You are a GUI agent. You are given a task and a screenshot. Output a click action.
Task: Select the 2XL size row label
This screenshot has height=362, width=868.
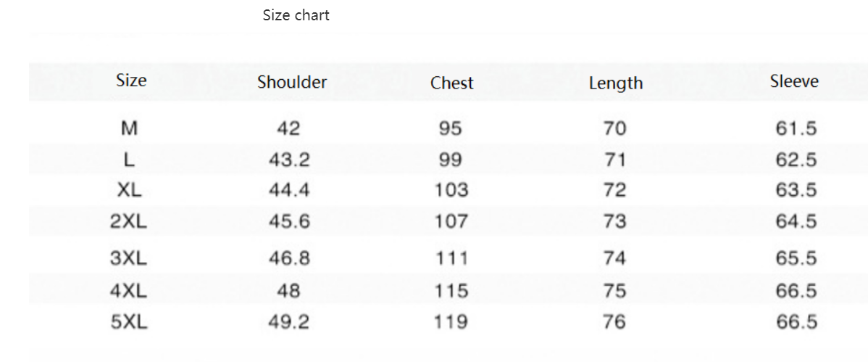coord(129,222)
